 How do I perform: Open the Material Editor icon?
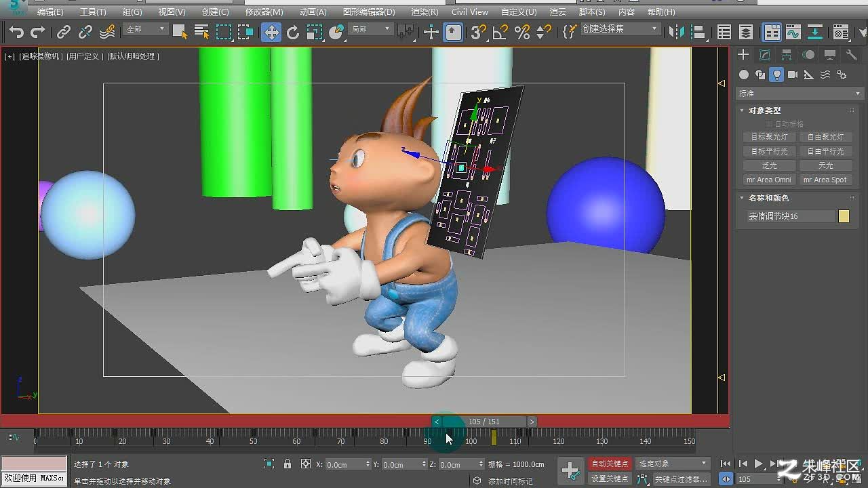point(841,32)
